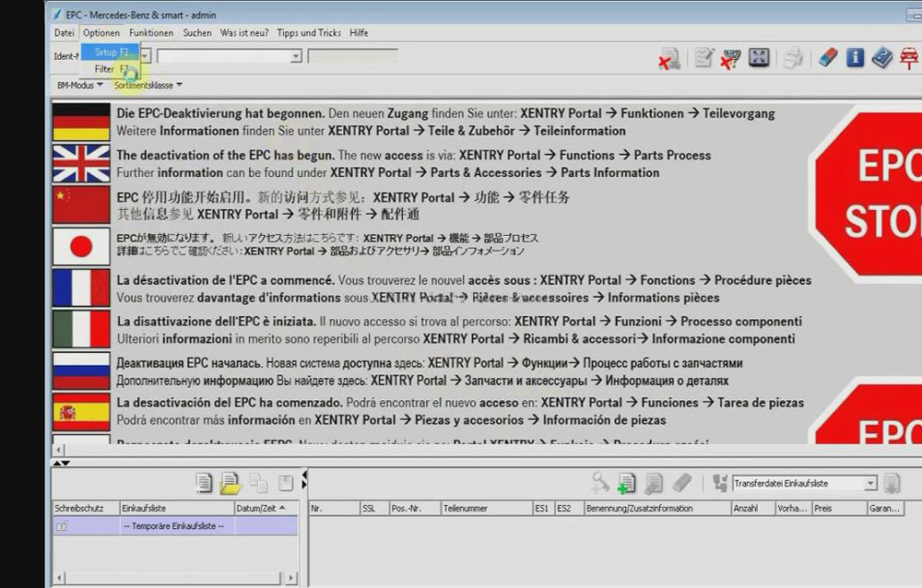Collapse the lower panel with the down triangle

coord(65,464)
